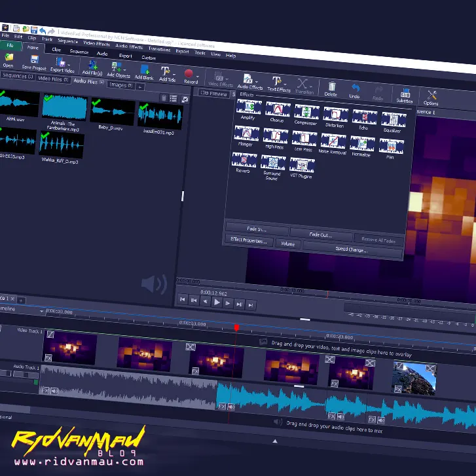The image size is (476, 476).
Task: Add the Reverb effect
Action: 244,163
